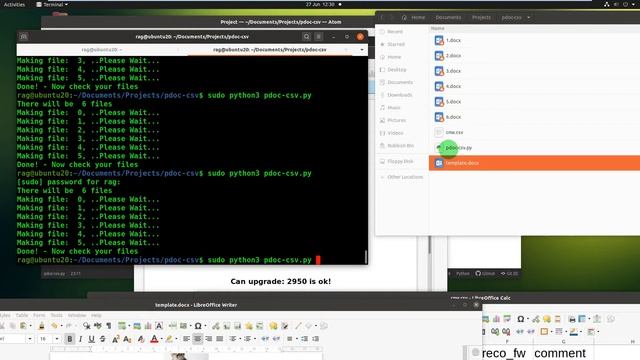640x360 pixels.
Task: Click Insert Comment icon in Writer
Action: click(x=273, y=326)
